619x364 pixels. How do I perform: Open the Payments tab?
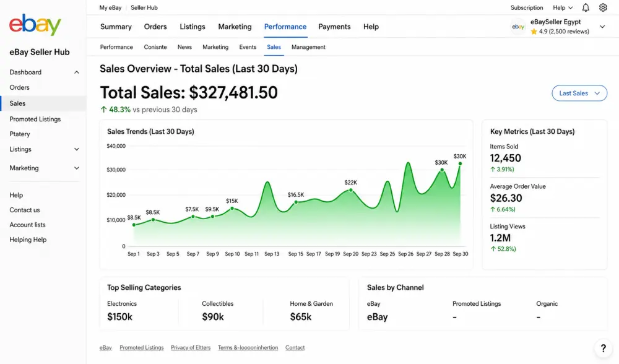(x=334, y=27)
